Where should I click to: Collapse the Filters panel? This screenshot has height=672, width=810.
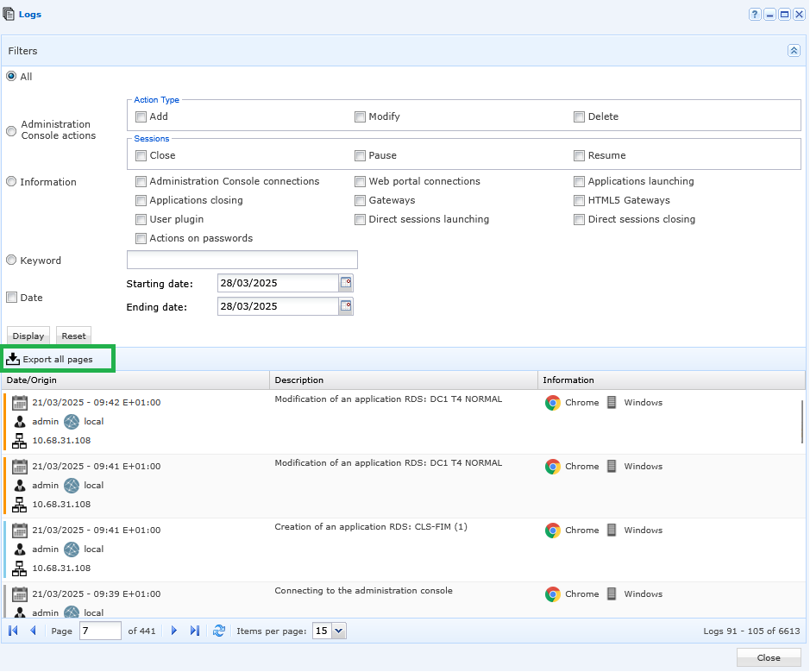pyautogui.click(x=794, y=51)
